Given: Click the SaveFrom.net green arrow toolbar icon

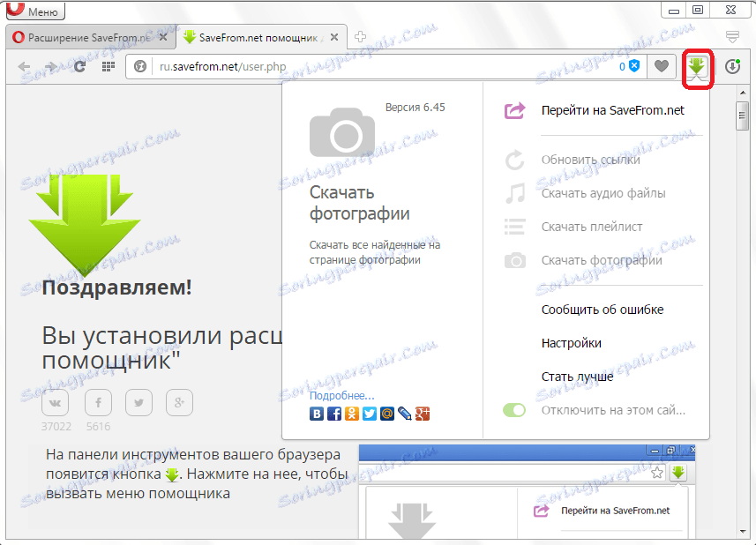Looking at the screenshot, I should tap(698, 67).
